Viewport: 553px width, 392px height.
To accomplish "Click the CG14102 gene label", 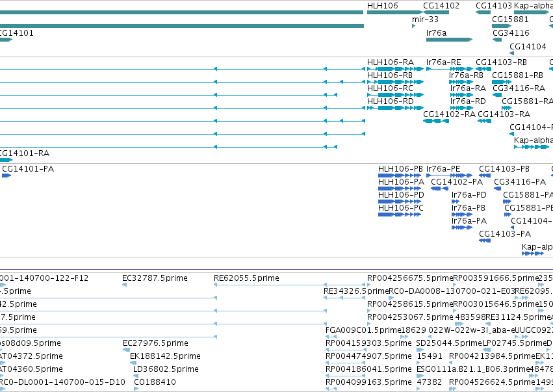I will pos(441,6).
